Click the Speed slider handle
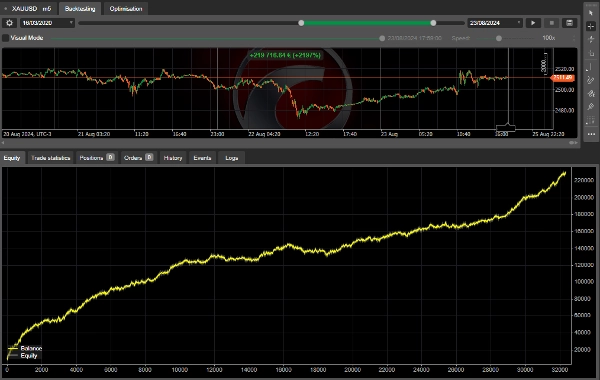The height and width of the screenshot is (380, 600). pos(499,38)
